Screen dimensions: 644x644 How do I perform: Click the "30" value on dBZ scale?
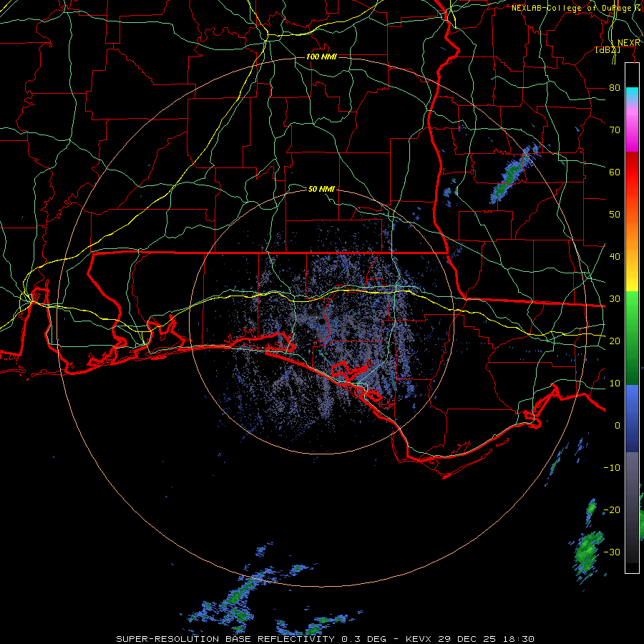615,298
